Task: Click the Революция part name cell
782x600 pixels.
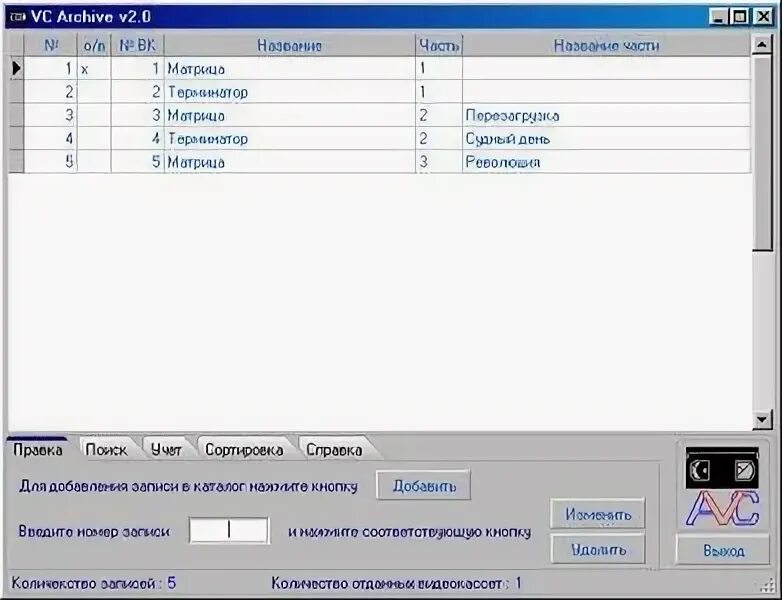Action: tap(606, 162)
